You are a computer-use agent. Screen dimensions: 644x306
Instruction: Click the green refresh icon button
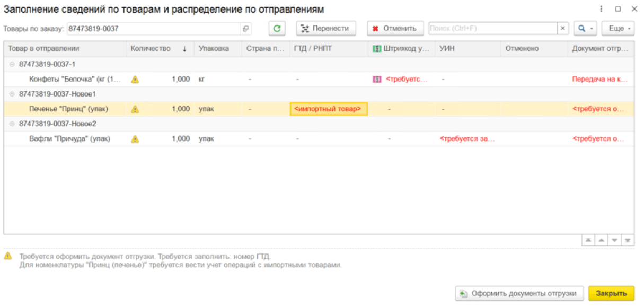(x=277, y=28)
